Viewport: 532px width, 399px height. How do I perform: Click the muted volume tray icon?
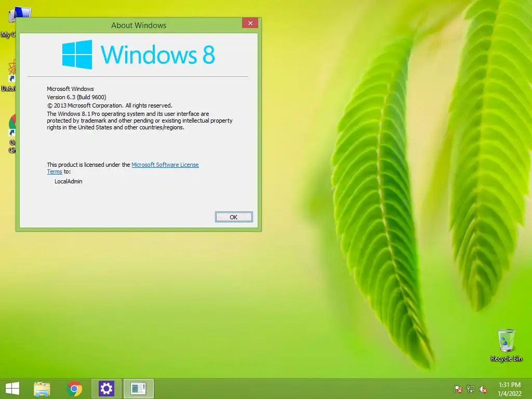click(483, 389)
